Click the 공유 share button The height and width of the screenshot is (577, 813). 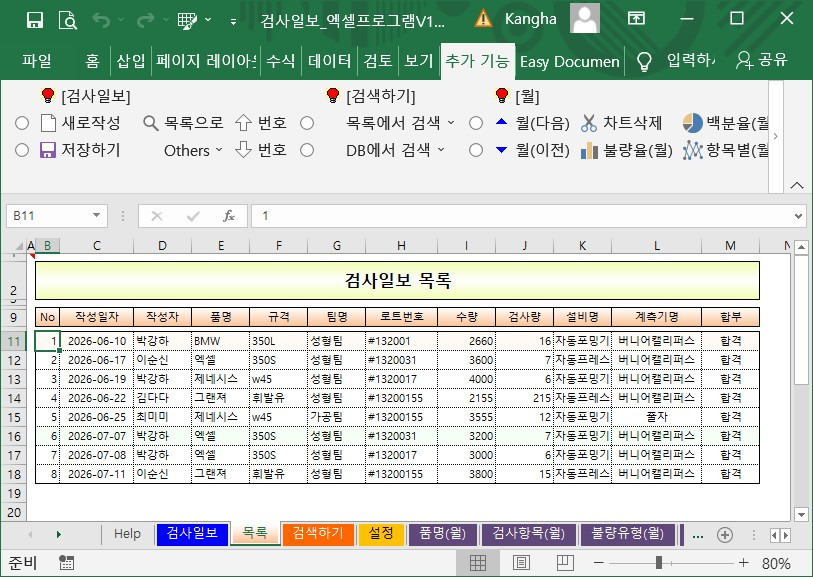click(x=762, y=61)
